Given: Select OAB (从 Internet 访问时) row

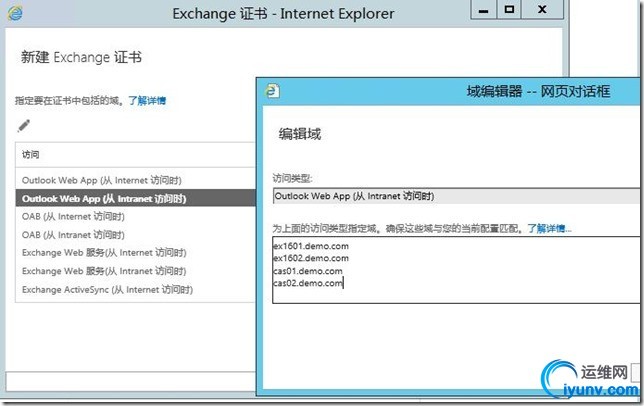Looking at the screenshot, I should tap(136, 216).
